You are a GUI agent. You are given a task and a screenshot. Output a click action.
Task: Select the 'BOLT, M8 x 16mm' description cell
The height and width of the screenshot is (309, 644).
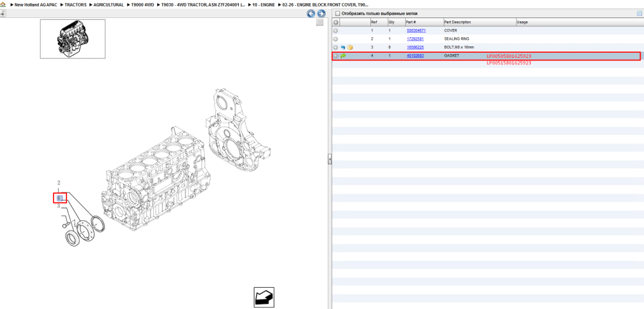click(x=459, y=47)
